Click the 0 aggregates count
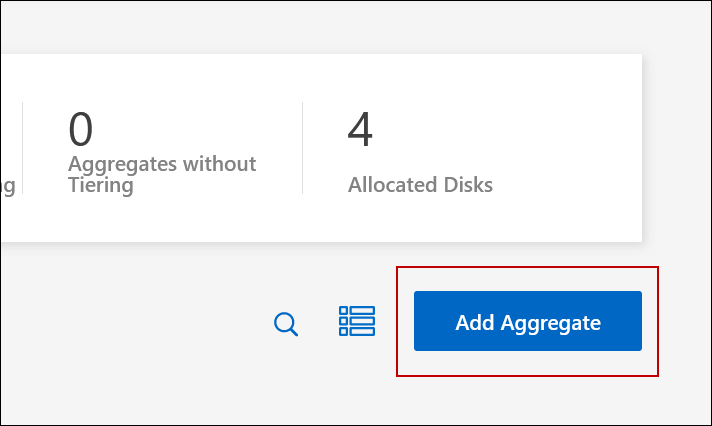712x426 pixels. tap(81, 130)
